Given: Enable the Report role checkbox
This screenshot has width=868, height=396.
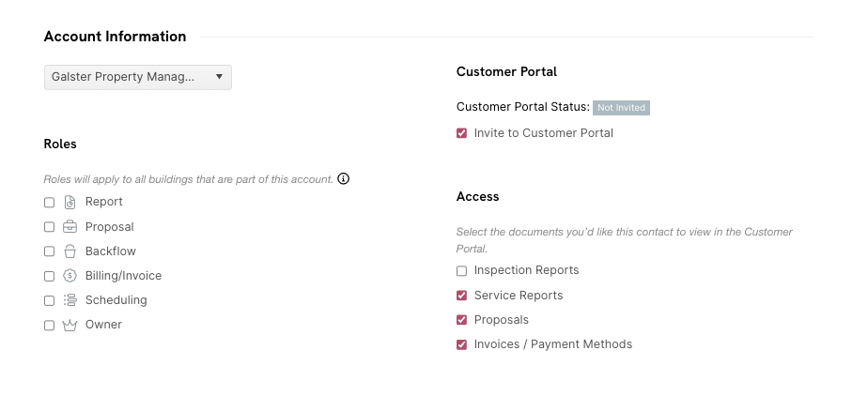Looking at the screenshot, I should click(x=49, y=202).
